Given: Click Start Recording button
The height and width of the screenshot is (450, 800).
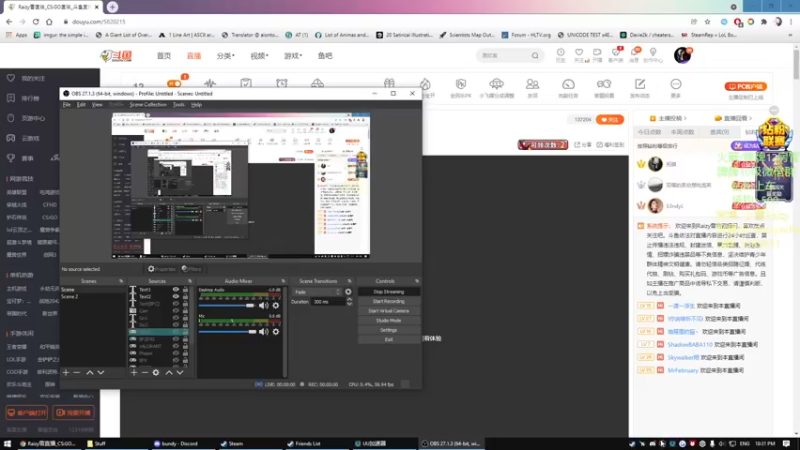Looking at the screenshot, I should (x=389, y=302).
